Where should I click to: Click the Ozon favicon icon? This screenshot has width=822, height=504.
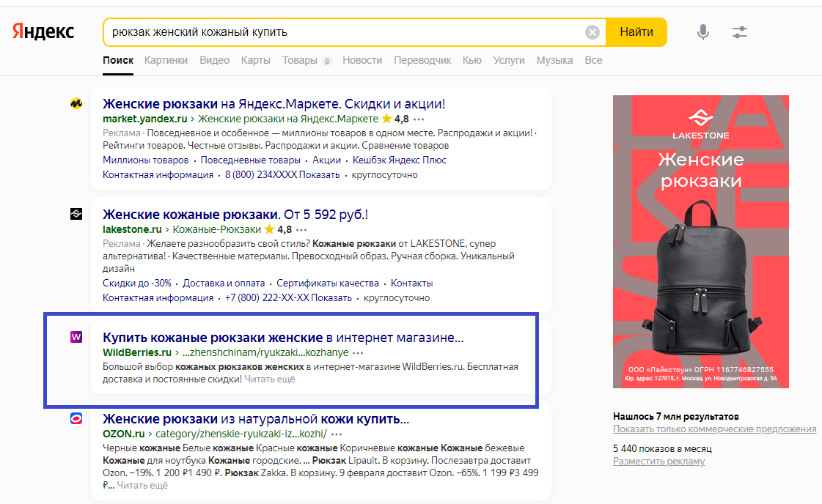[76, 419]
